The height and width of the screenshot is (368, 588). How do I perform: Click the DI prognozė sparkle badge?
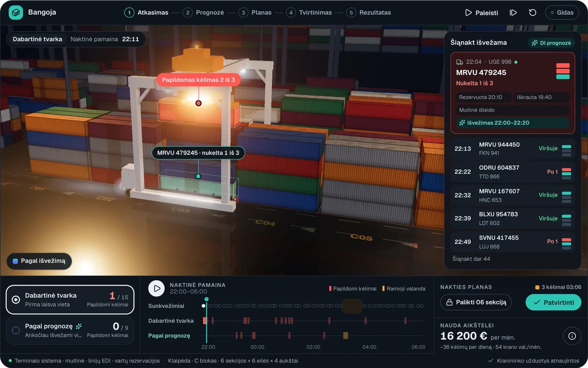point(552,43)
